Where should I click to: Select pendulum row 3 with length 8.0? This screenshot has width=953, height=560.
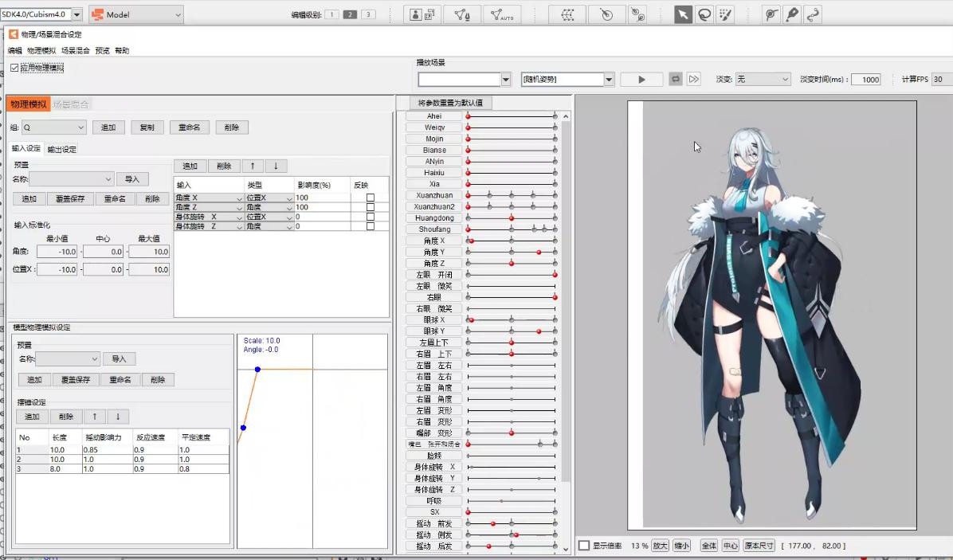pos(122,469)
